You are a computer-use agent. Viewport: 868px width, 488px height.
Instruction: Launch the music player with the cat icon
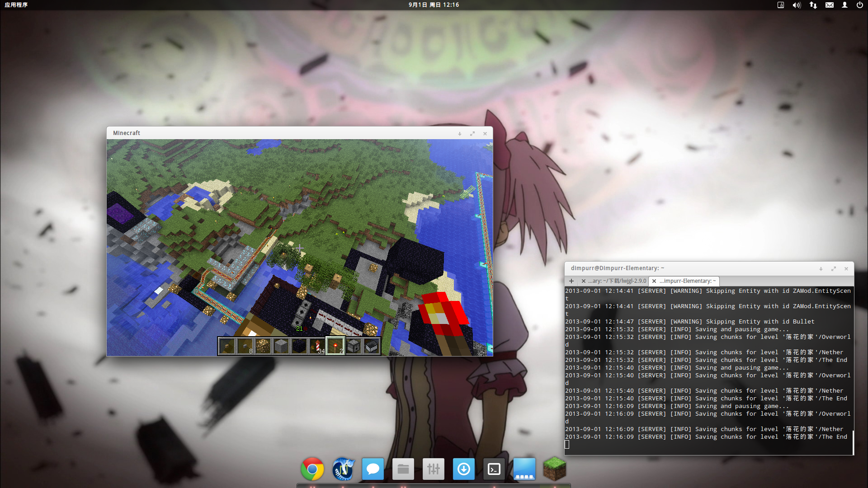[343, 469]
